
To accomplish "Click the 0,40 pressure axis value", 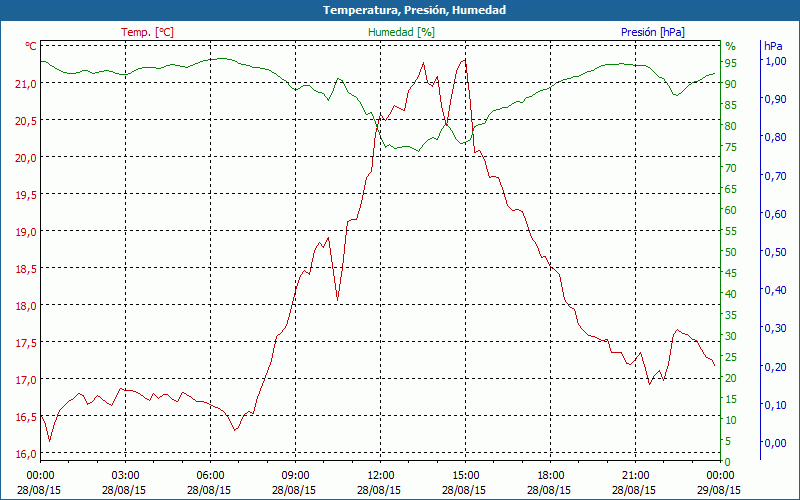I will (775, 290).
